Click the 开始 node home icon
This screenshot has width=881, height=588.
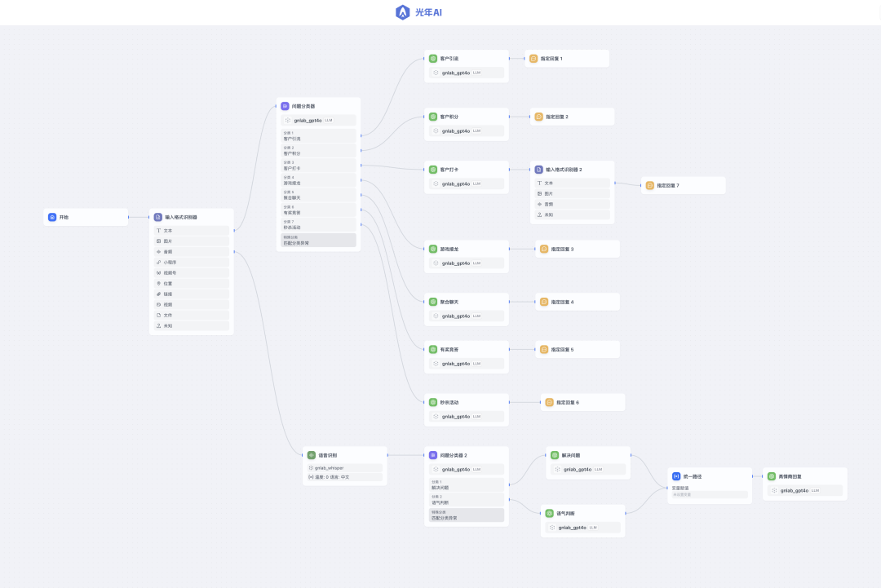click(52, 218)
